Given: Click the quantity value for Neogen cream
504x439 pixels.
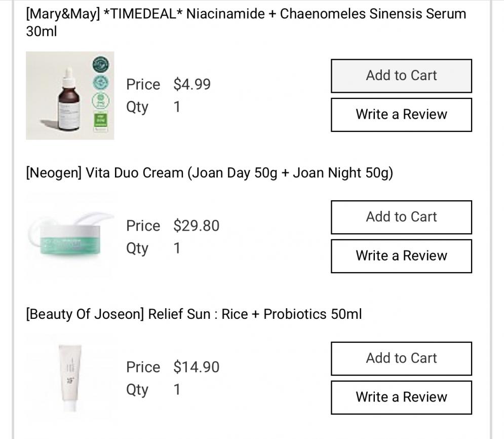Looking at the screenshot, I should [177, 249].
